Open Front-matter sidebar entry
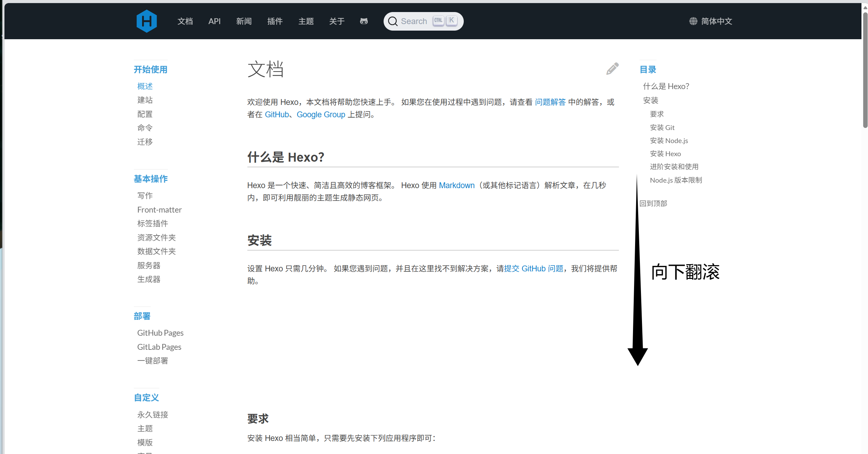868x454 pixels. coord(159,210)
